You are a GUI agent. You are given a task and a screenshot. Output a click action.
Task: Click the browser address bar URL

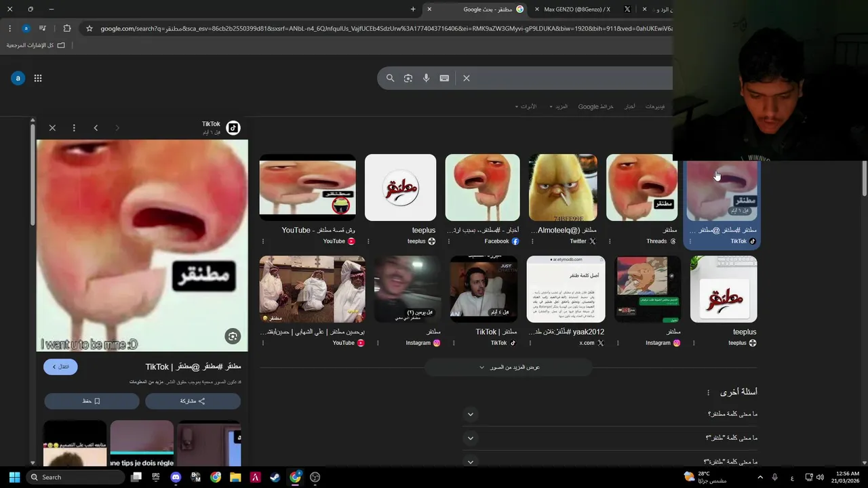[385, 28]
